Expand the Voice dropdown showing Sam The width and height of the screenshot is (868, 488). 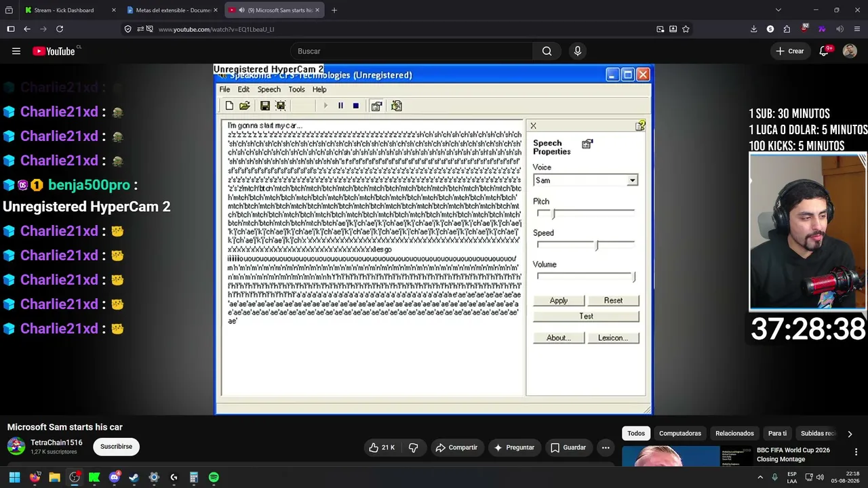point(632,180)
